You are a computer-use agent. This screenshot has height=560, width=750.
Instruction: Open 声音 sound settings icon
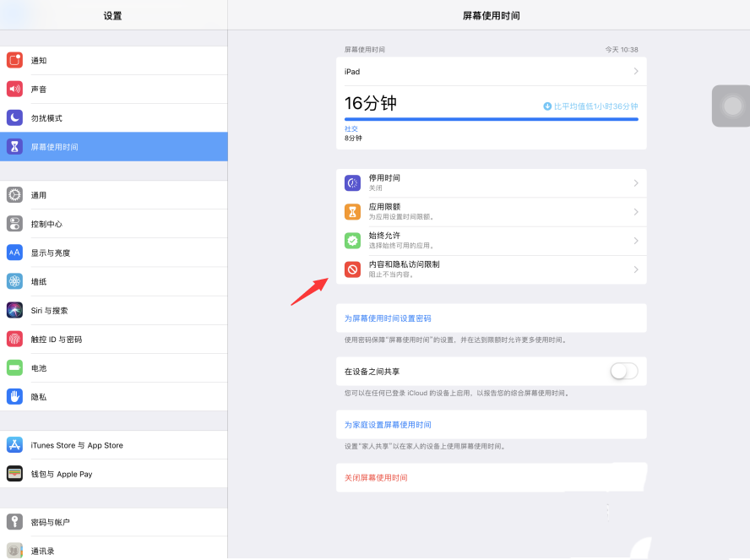click(x=15, y=89)
